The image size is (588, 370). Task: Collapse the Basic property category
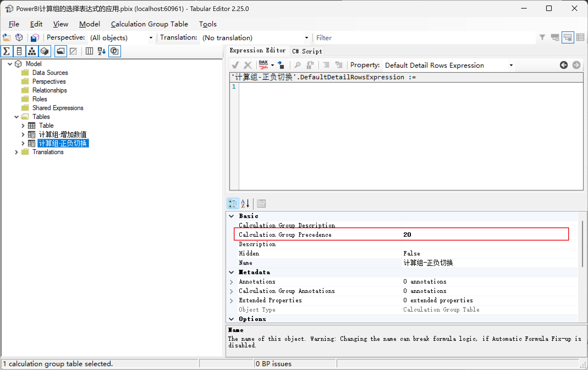232,216
